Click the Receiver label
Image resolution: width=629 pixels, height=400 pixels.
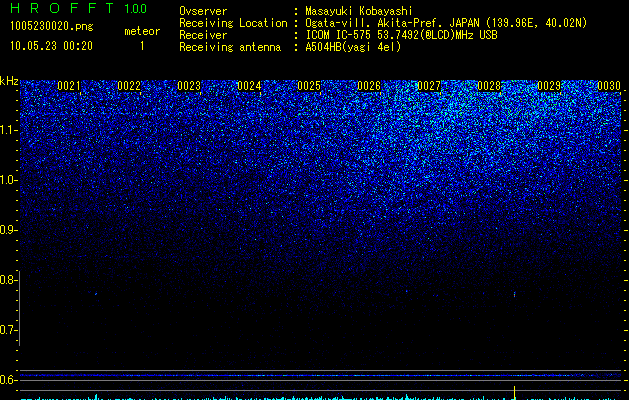click(x=203, y=35)
